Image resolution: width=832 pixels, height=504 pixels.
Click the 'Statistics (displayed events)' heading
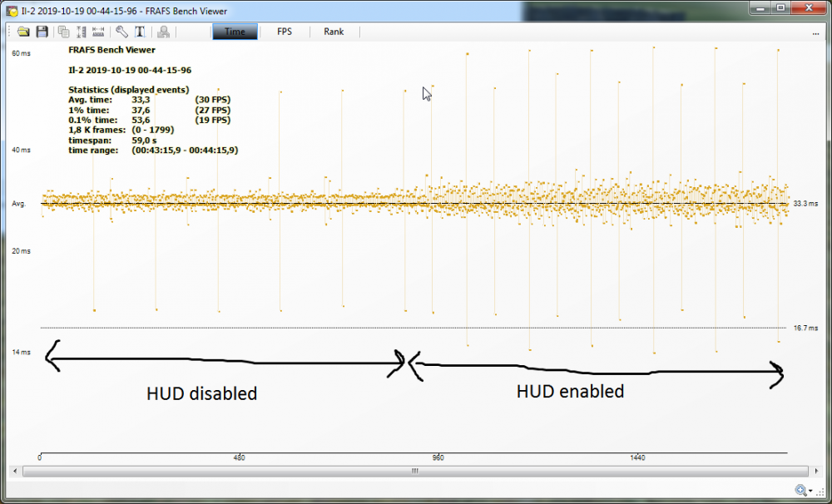tap(128, 90)
